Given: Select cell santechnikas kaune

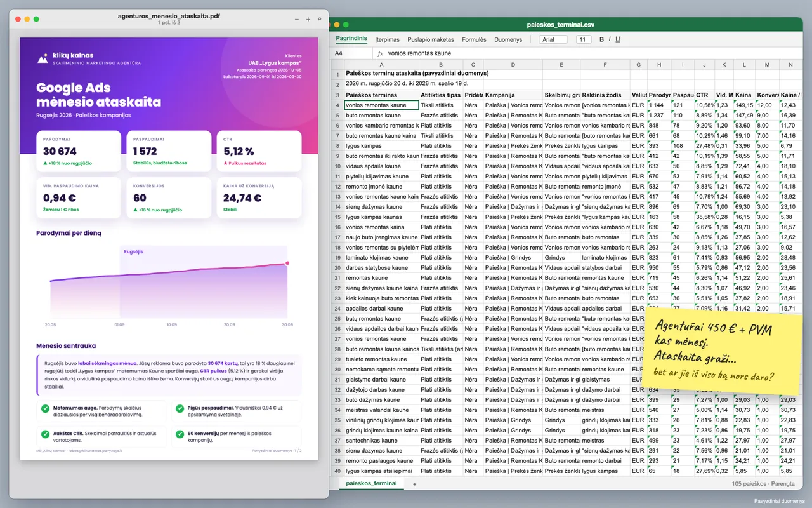Looking at the screenshot, I should 381,441.
